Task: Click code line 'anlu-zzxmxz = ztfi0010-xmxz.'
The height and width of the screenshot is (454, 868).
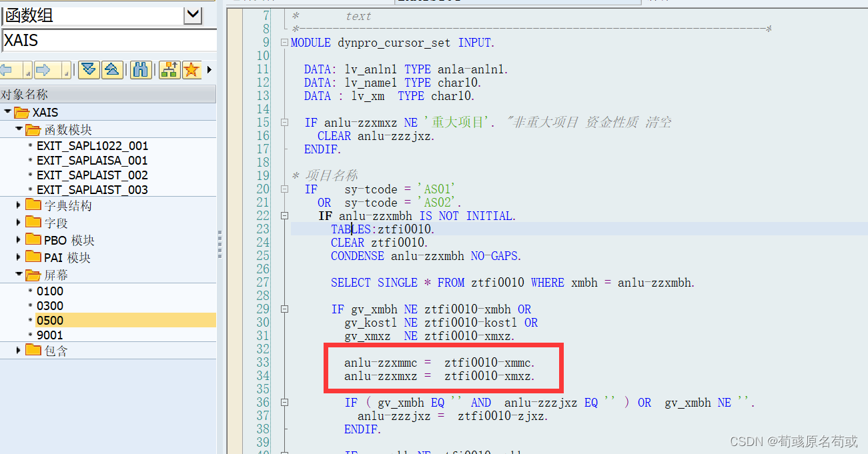Action: pyautogui.click(x=440, y=376)
